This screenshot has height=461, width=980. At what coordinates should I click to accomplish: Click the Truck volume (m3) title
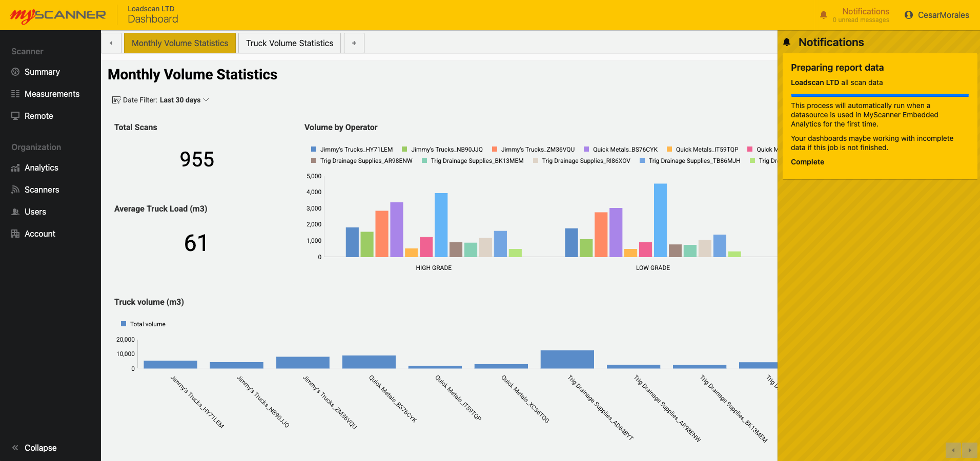(149, 302)
